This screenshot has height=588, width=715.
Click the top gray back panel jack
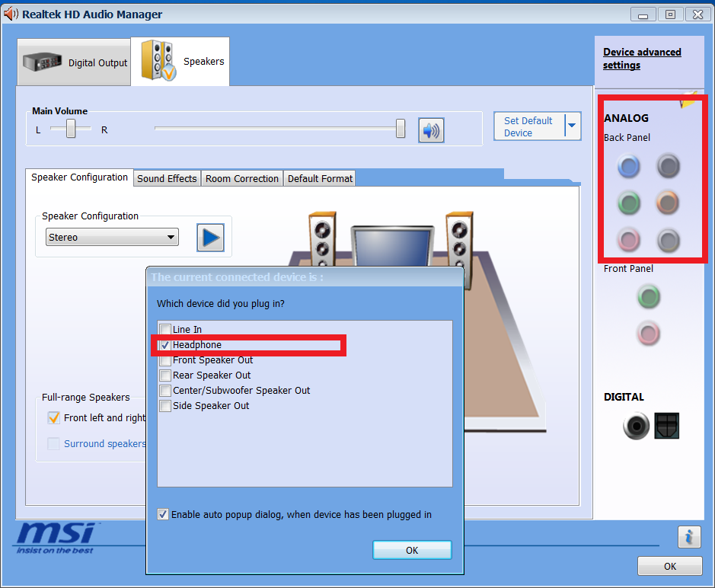tap(668, 166)
